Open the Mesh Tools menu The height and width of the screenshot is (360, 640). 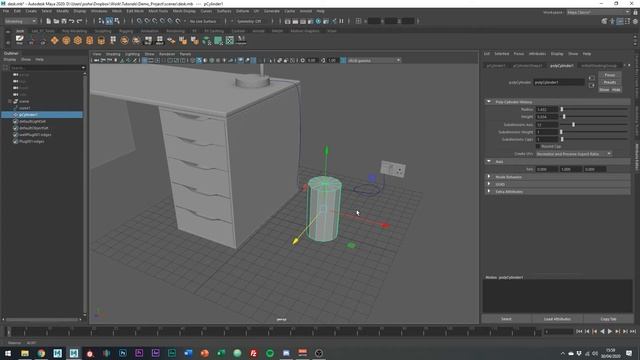[x=158, y=11]
